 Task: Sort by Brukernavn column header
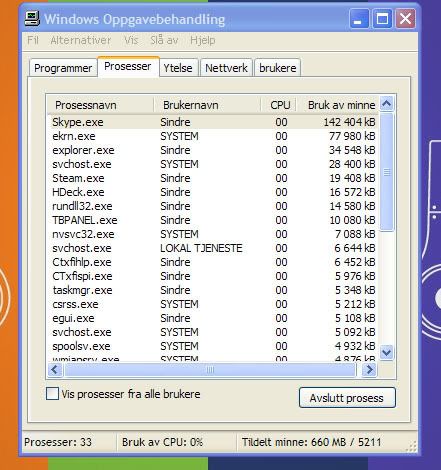point(207,105)
